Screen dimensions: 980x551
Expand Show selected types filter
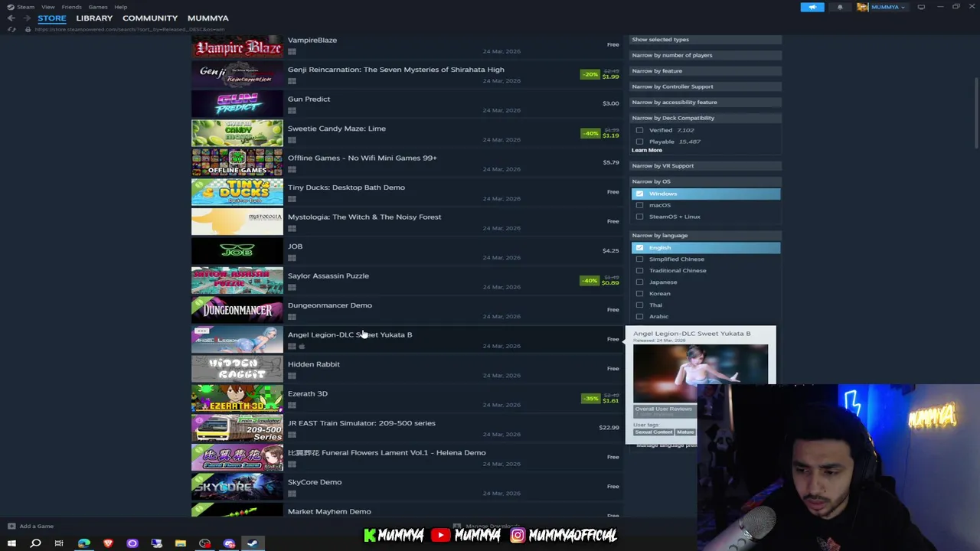click(x=704, y=39)
